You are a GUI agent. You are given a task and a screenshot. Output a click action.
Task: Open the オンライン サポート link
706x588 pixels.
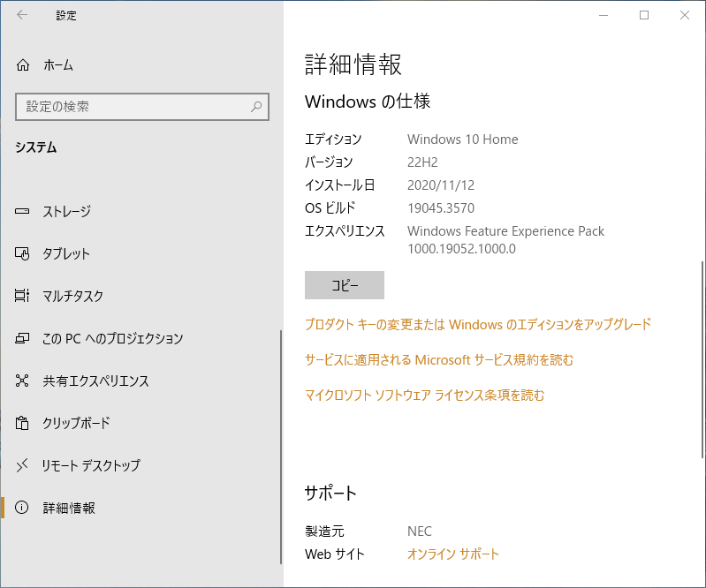click(453, 554)
